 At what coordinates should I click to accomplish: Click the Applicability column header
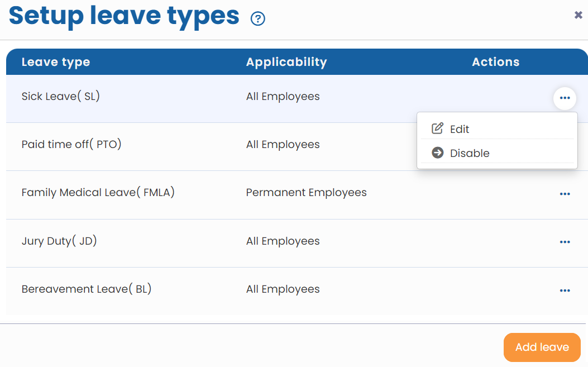[286, 62]
